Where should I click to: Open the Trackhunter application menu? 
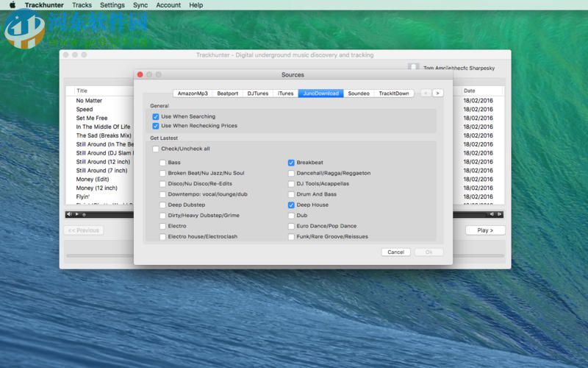(44, 5)
